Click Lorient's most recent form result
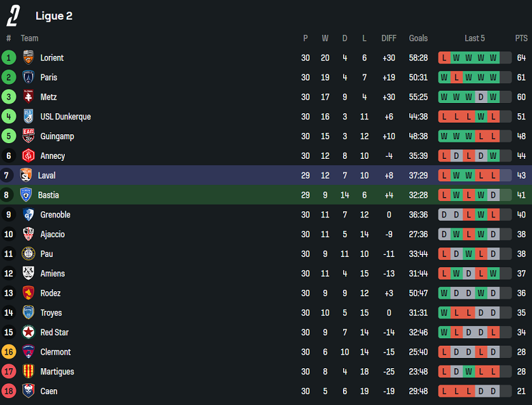The image size is (532, 405). click(x=493, y=58)
